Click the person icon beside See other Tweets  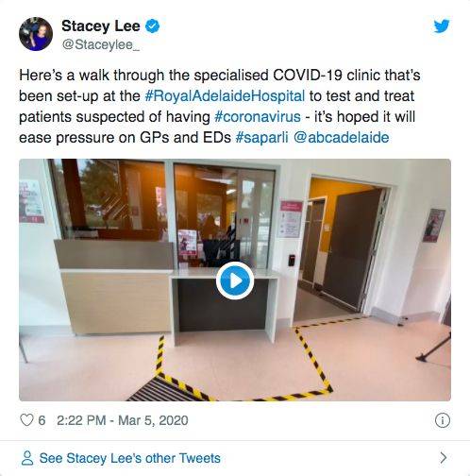click(27, 458)
